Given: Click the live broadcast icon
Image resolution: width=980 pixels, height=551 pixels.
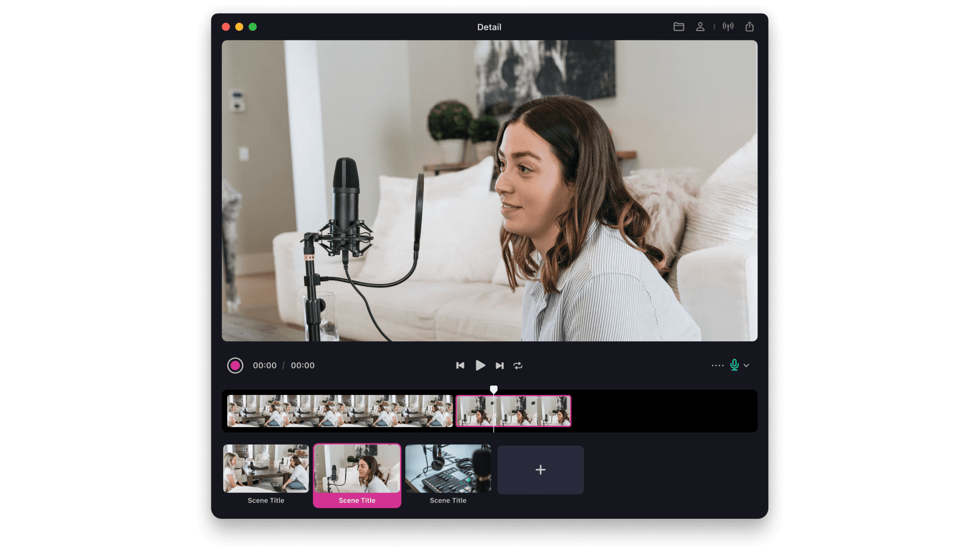Looking at the screenshot, I should [728, 27].
